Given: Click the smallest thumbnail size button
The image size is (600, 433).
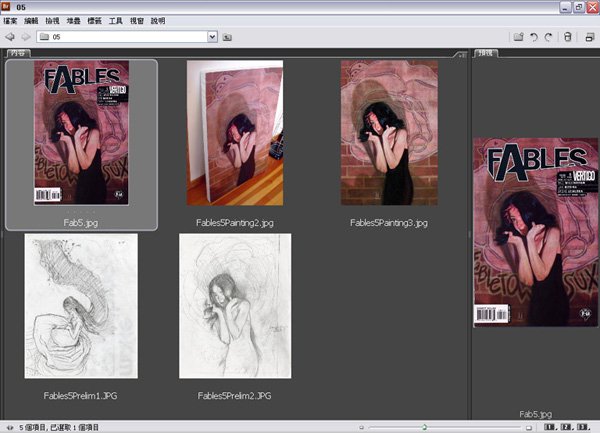Looking at the screenshot, I should [361, 426].
